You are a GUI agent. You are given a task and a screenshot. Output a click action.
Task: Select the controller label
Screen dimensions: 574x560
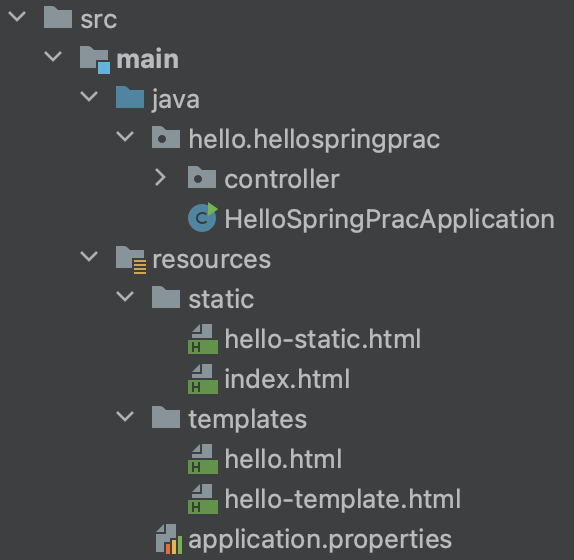282,179
